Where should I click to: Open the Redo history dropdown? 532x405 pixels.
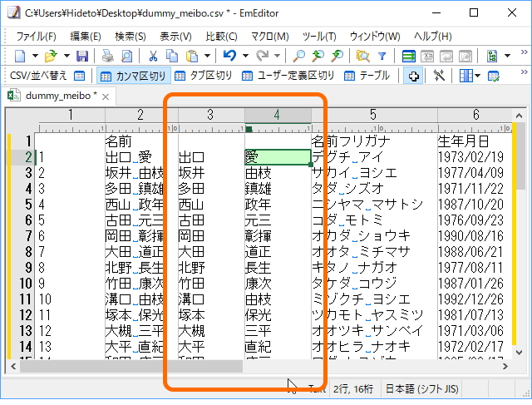click(277, 56)
